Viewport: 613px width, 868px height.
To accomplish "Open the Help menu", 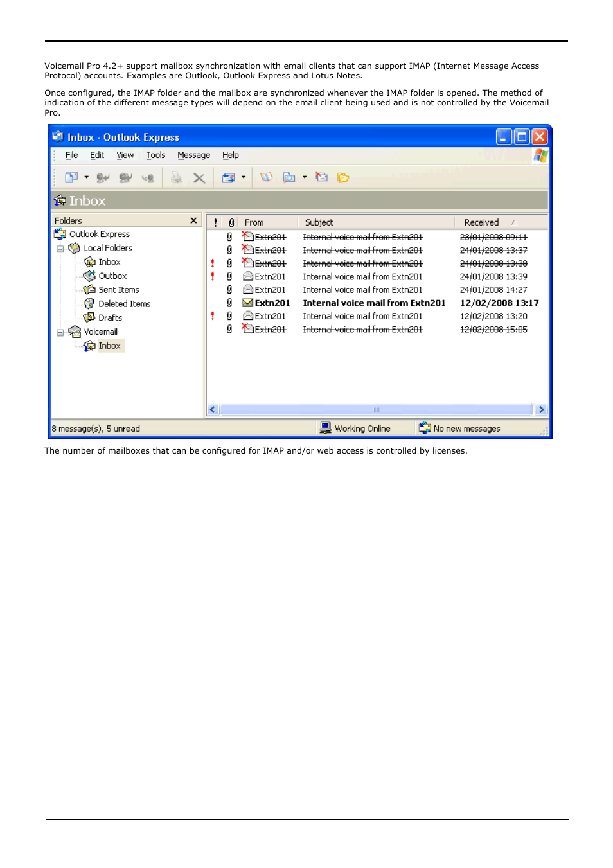I will [x=230, y=155].
